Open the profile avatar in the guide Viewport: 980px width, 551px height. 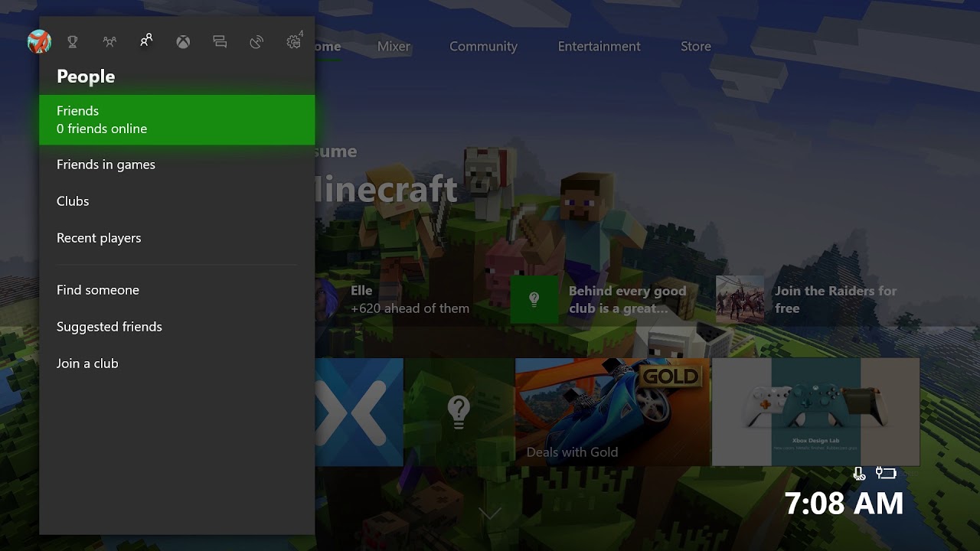click(x=39, y=42)
